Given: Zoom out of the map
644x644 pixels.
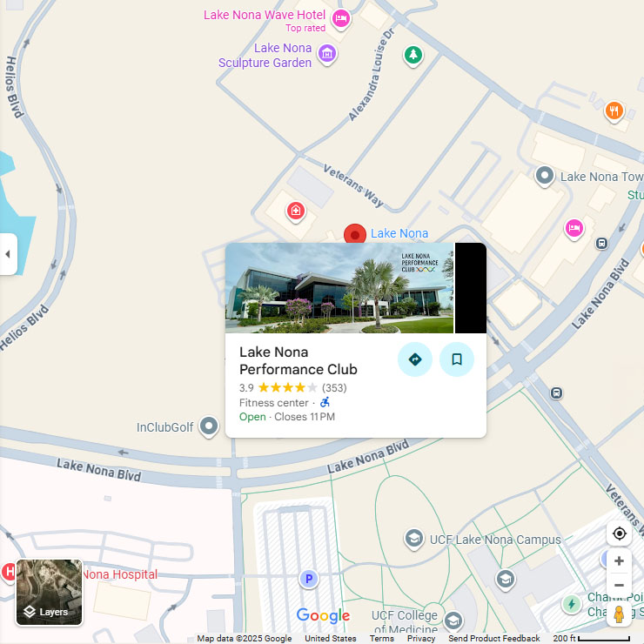Looking at the screenshot, I should pyautogui.click(x=619, y=586).
